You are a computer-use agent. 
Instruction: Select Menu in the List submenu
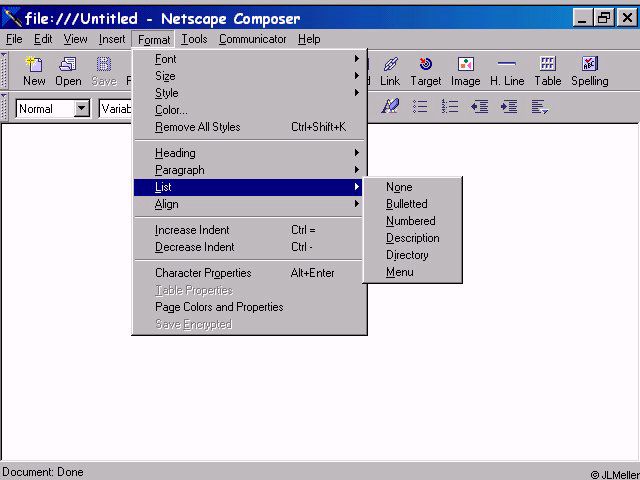pyautogui.click(x=413, y=272)
